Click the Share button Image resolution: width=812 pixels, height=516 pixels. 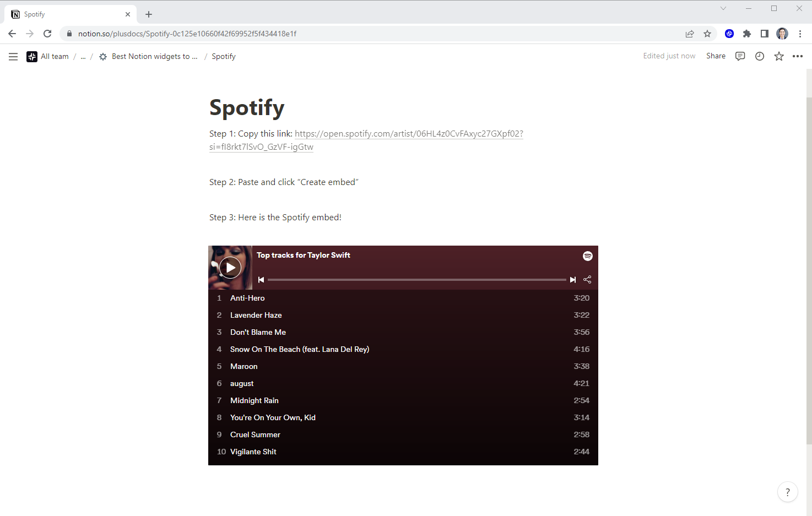[716, 56]
